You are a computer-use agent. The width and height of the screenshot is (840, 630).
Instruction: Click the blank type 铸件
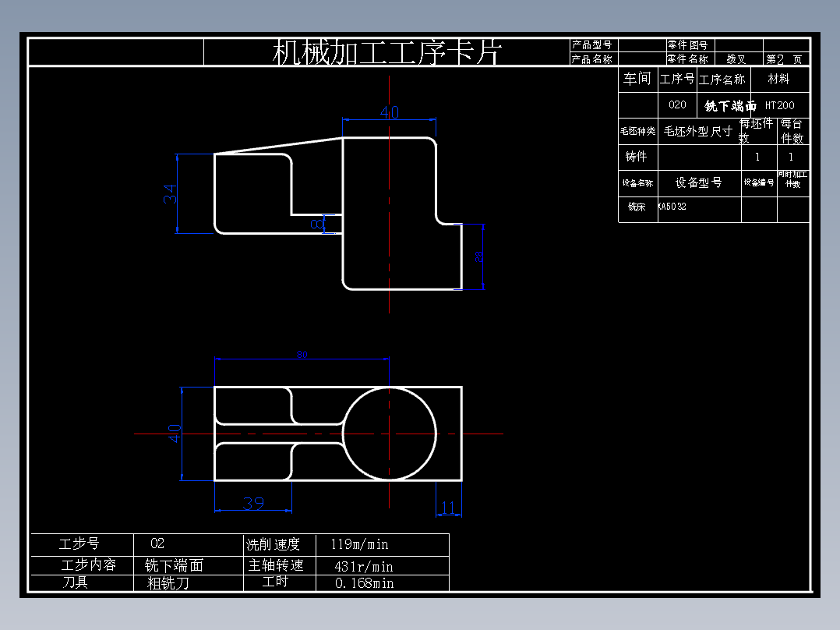[636, 157]
